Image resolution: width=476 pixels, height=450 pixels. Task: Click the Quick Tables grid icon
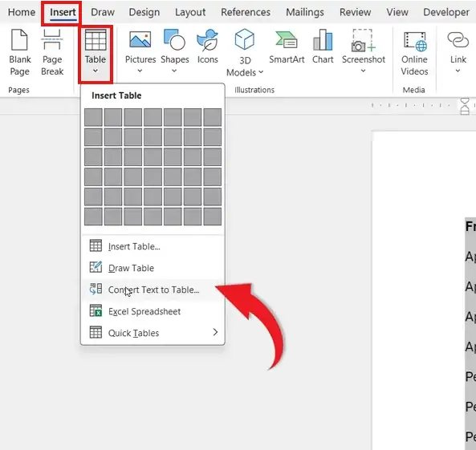tap(96, 332)
